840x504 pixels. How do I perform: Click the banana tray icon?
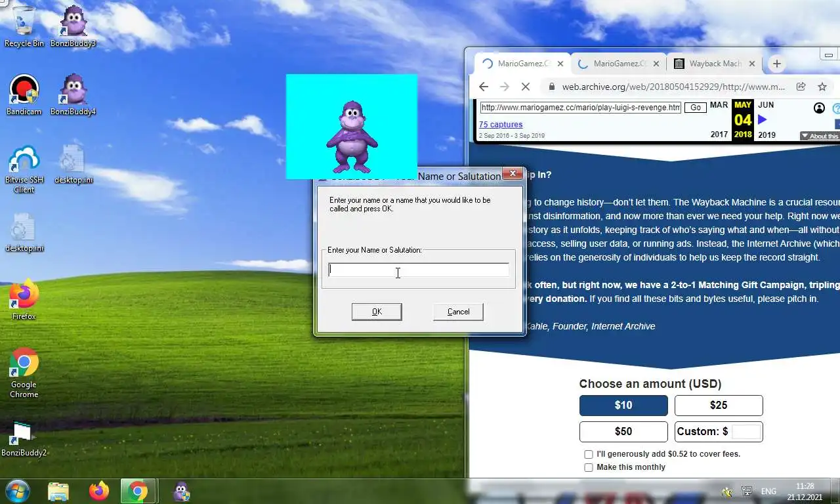tap(726, 491)
